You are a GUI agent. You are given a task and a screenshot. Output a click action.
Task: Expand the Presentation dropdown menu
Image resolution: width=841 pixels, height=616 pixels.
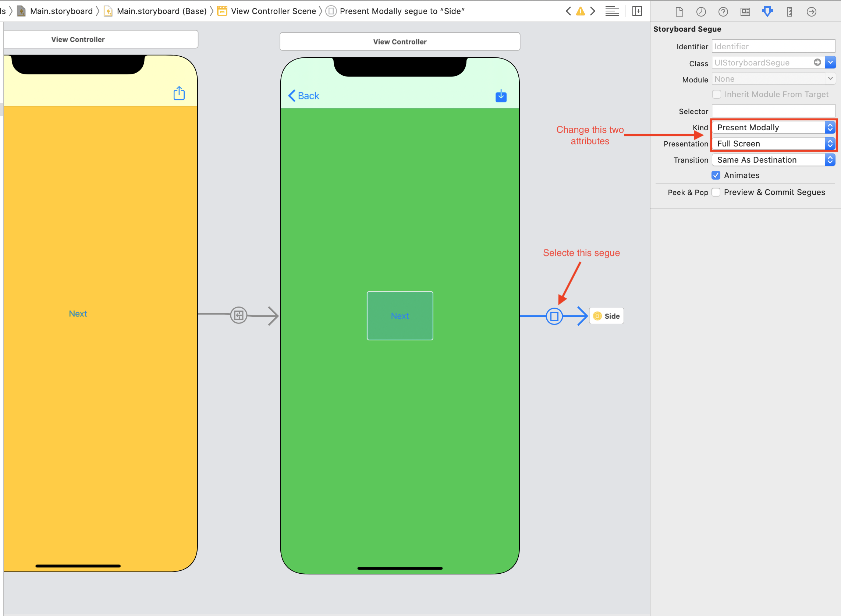[830, 144]
